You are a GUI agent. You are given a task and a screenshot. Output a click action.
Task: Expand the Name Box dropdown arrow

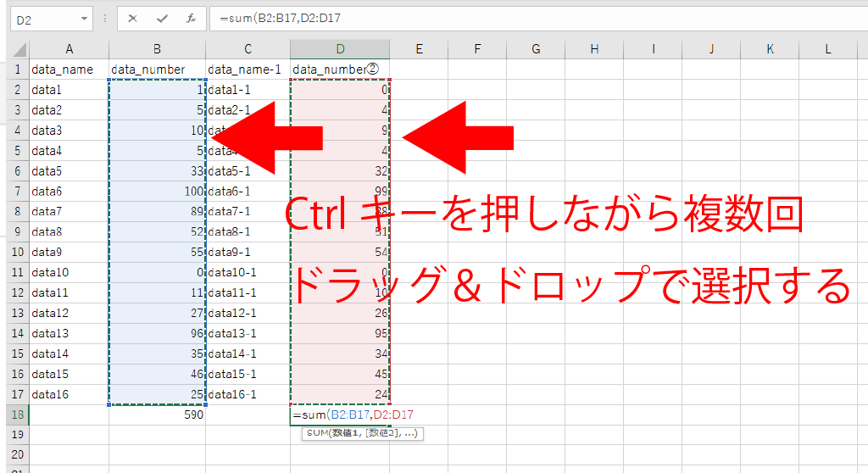point(85,19)
